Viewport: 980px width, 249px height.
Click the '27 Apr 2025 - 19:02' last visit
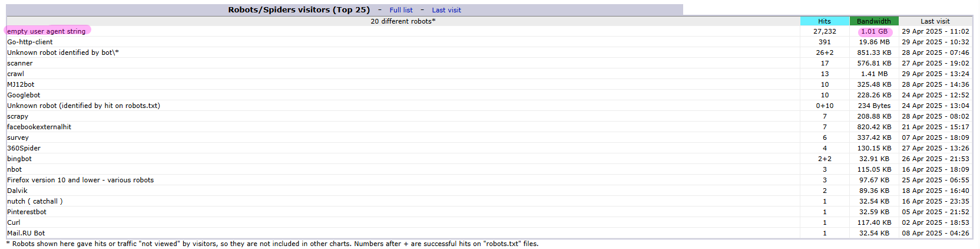935,63
